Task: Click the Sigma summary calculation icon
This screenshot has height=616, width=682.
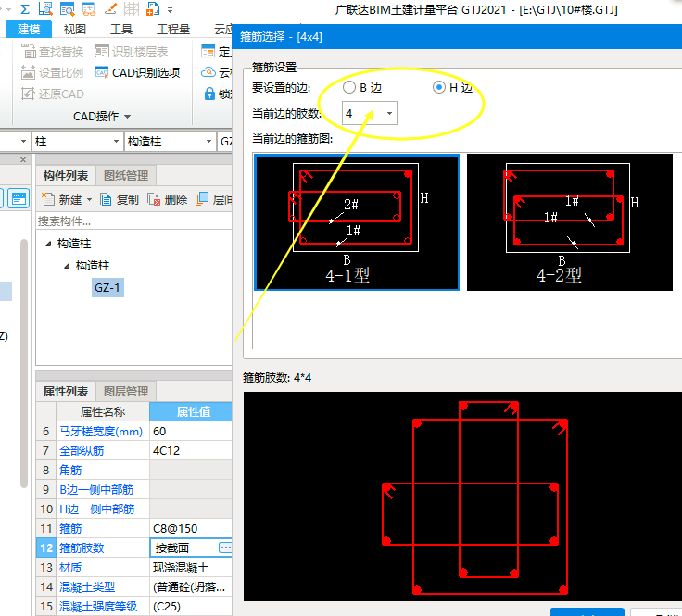Action: (x=25, y=8)
